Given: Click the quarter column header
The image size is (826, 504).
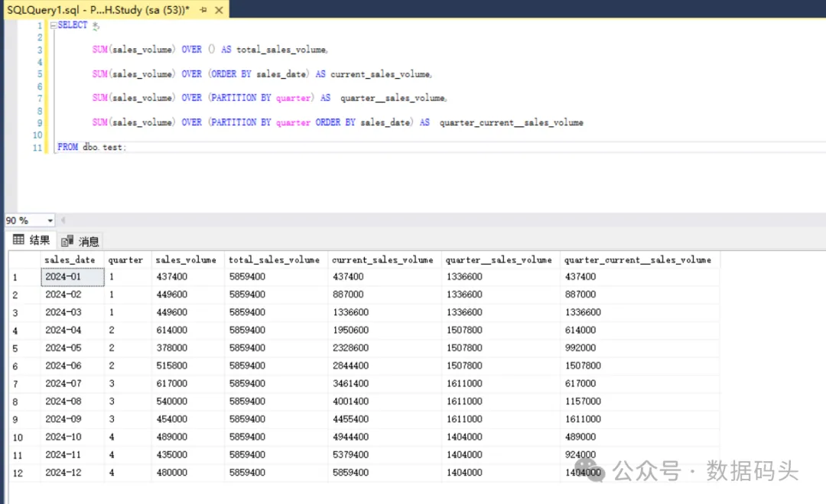Looking at the screenshot, I should (x=128, y=259).
